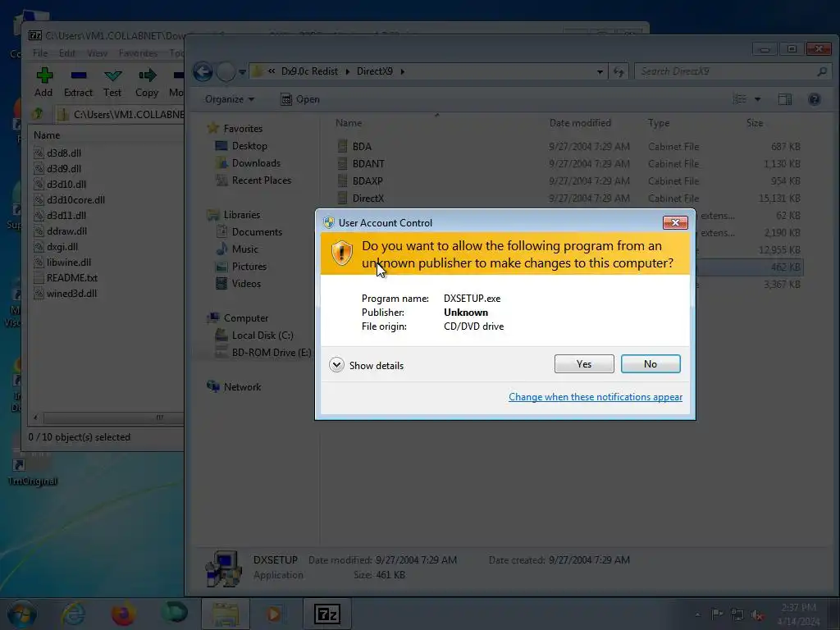The image size is (840, 630).
Task: Select Local Disk (C:) in sidebar
Action: coord(254,336)
